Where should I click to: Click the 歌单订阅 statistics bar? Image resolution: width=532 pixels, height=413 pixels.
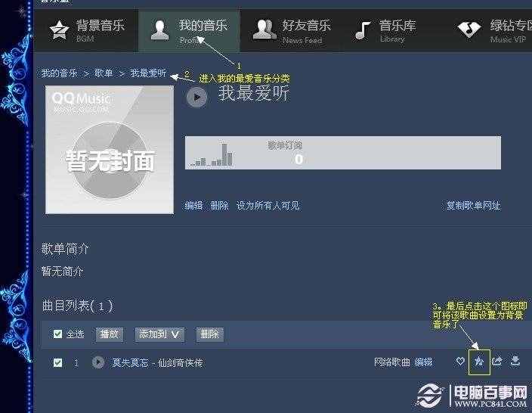[x=343, y=153]
